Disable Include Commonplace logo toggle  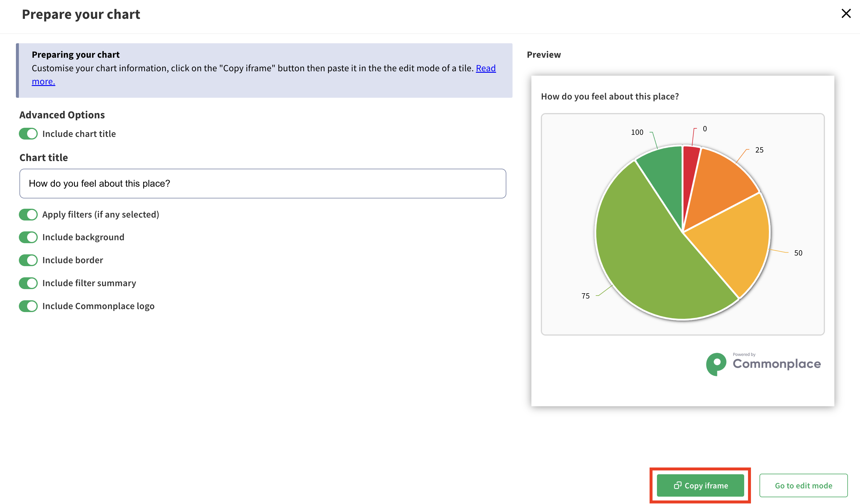28,306
